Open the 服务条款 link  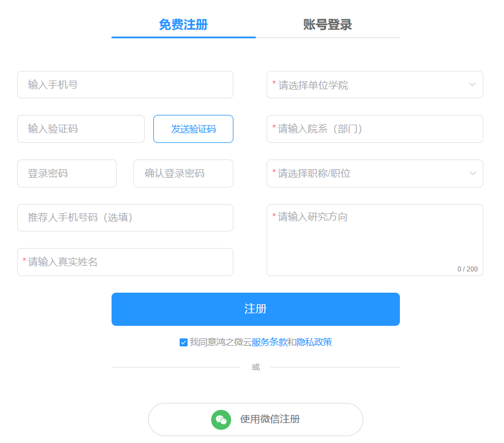[x=269, y=342]
